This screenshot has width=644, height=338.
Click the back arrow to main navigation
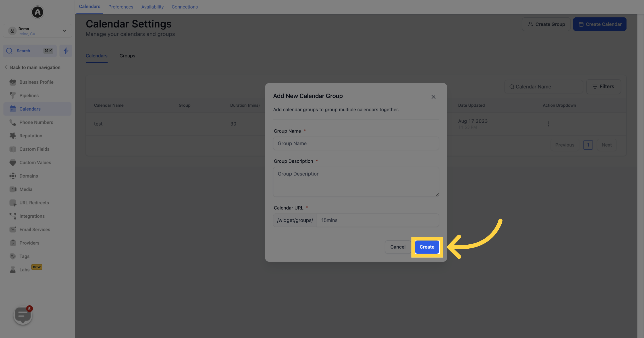pos(6,67)
